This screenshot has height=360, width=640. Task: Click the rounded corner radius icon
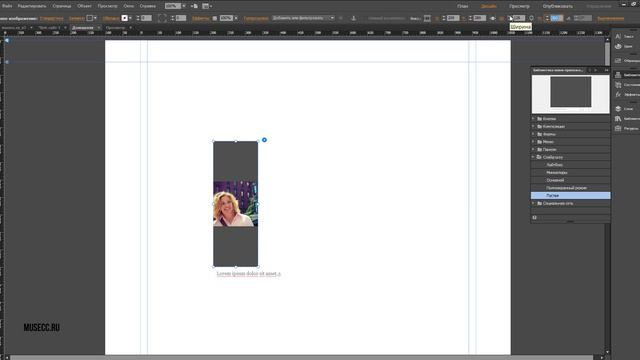162,18
